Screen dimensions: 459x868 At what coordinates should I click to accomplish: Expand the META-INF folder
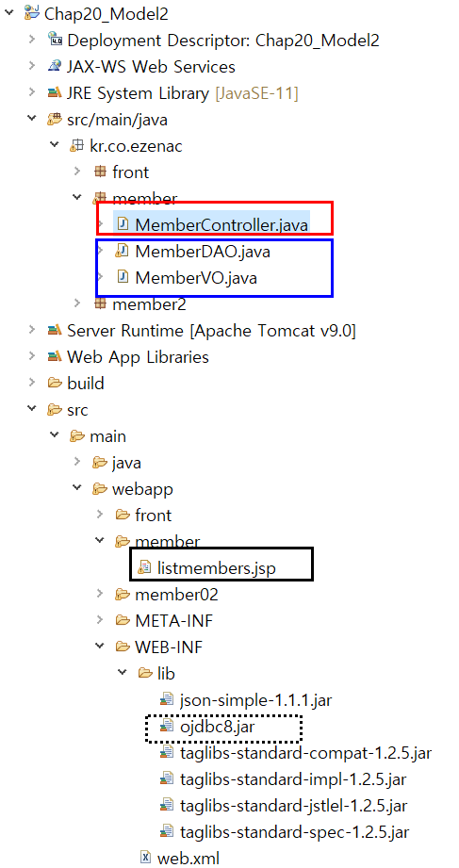[x=100, y=620]
